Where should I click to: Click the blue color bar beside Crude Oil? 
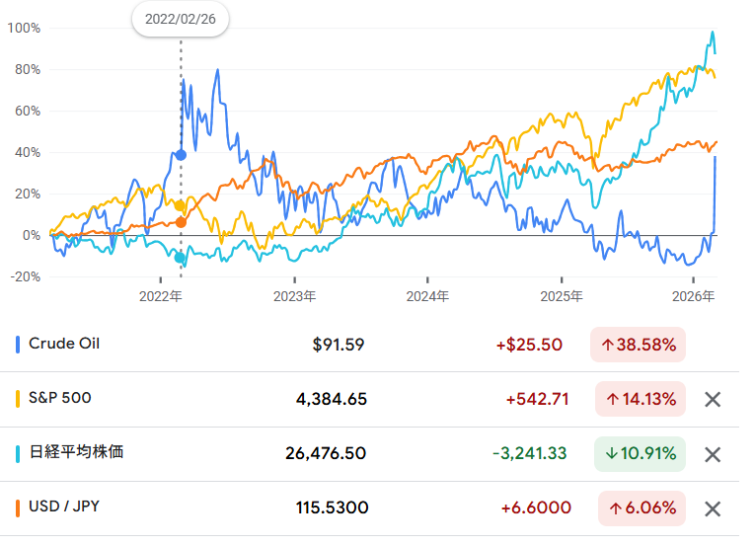click(x=19, y=345)
